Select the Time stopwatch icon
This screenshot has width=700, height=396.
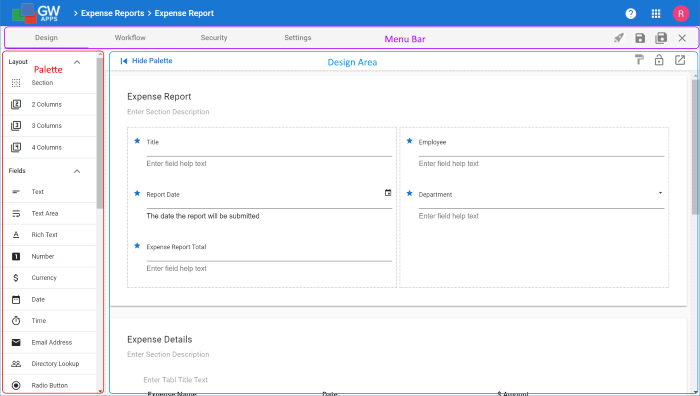tap(16, 321)
